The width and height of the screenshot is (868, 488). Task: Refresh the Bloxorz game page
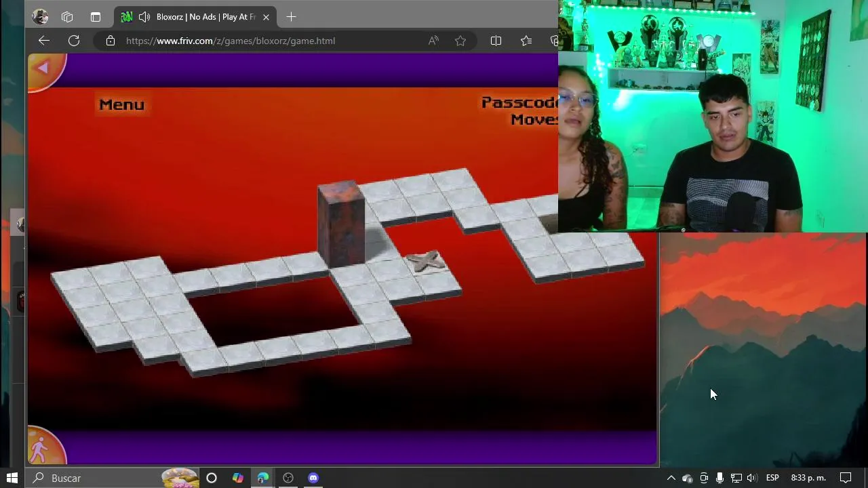[x=74, y=41]
